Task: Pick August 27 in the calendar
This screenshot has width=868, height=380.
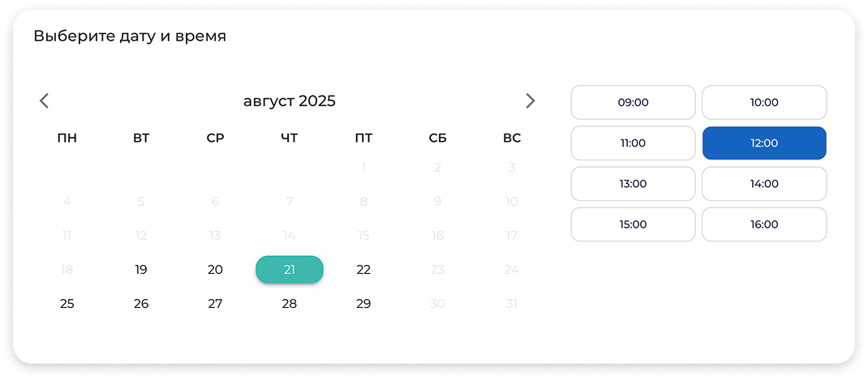Action: click(x=215, y=304)
